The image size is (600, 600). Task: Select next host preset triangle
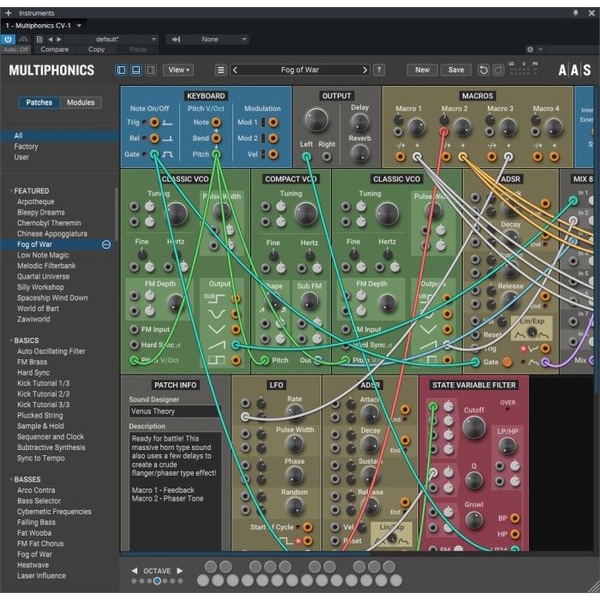click(59, 39)
